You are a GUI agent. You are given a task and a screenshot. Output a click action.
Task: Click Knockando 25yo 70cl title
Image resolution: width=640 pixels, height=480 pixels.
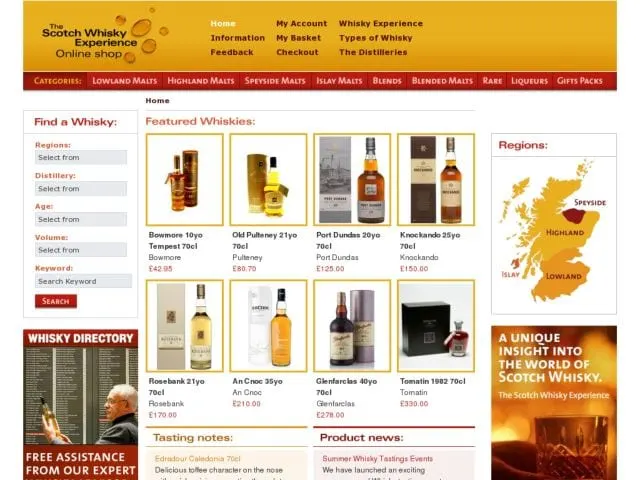click(x=430, y=241)
